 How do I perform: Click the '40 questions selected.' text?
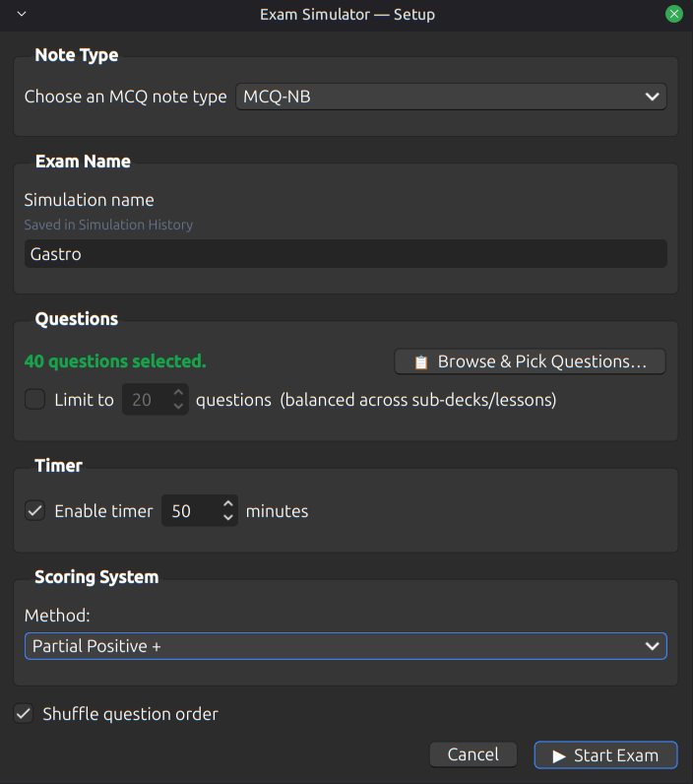coord(115,361)
